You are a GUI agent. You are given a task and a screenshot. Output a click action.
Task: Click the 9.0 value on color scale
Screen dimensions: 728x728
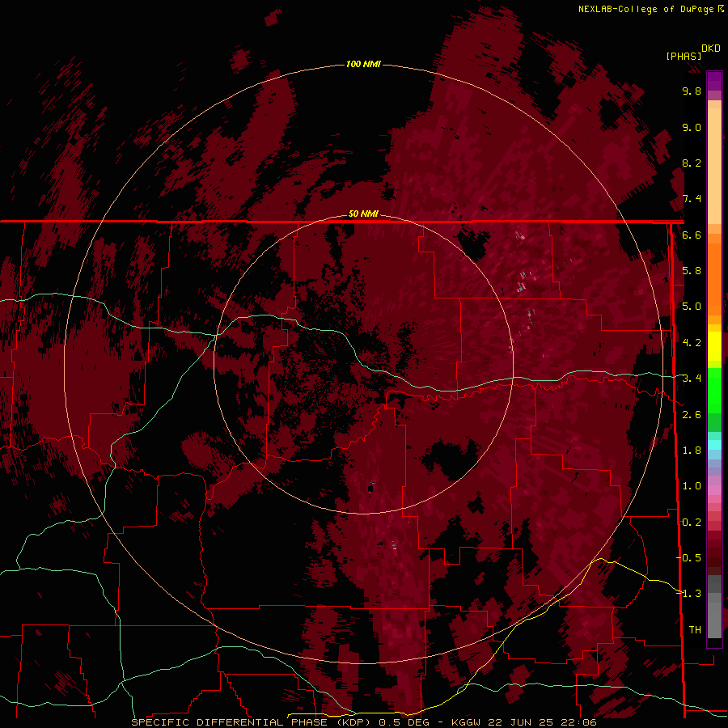tap(692, 127)
